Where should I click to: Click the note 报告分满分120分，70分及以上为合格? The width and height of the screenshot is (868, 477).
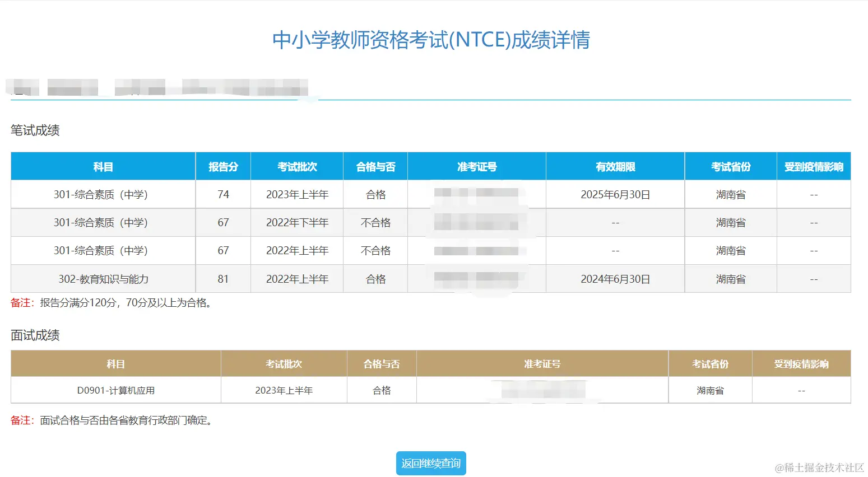(x=127, y=303)
